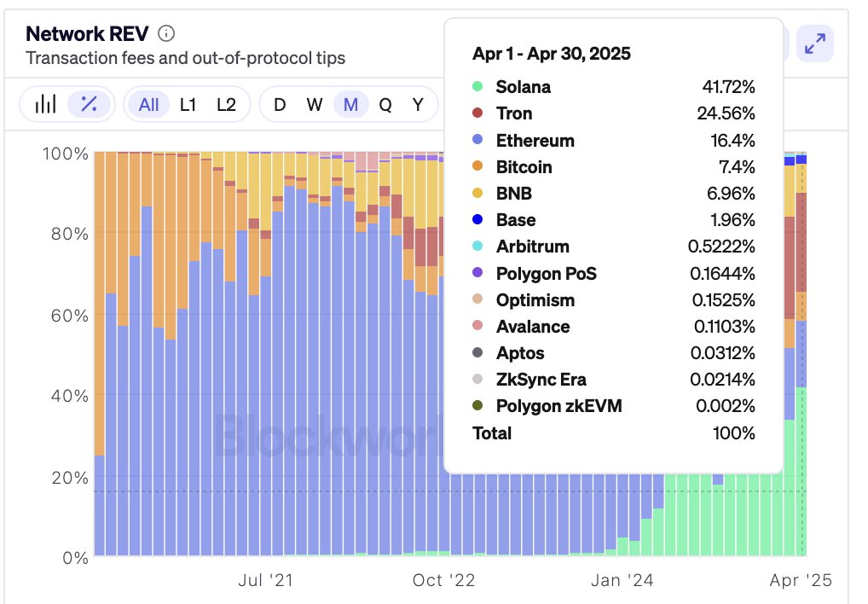
Task: Click the Solana green legend dot
Action: tap(477, 86)
